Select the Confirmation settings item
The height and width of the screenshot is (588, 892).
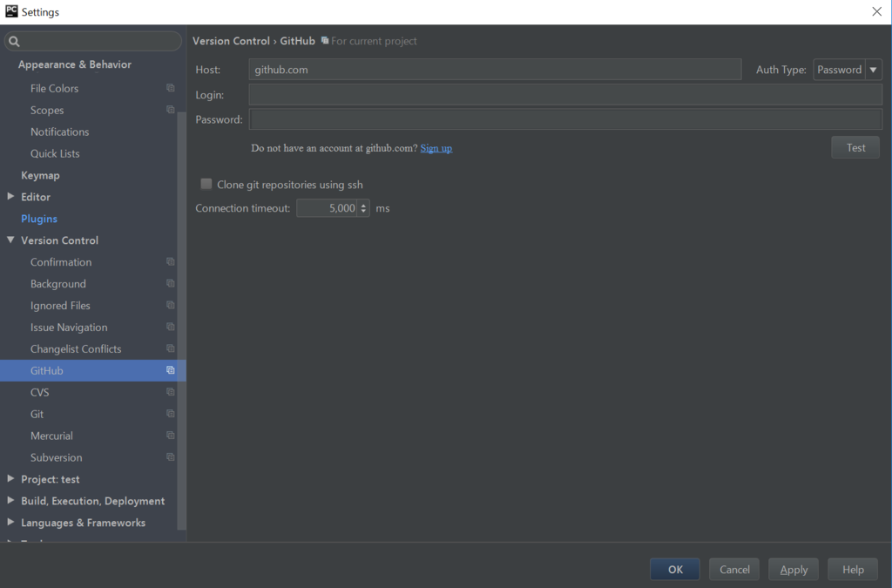61,262
